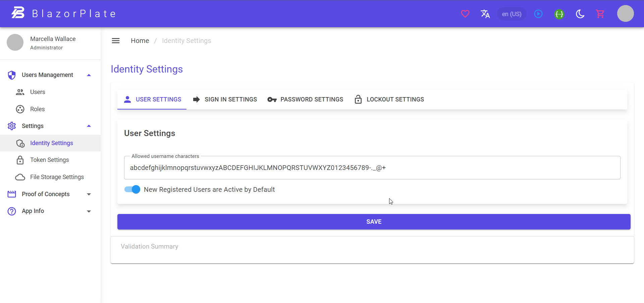Open the shopping cart icon
This screenshot has height=303, width=644.
(x=600, y=14)
